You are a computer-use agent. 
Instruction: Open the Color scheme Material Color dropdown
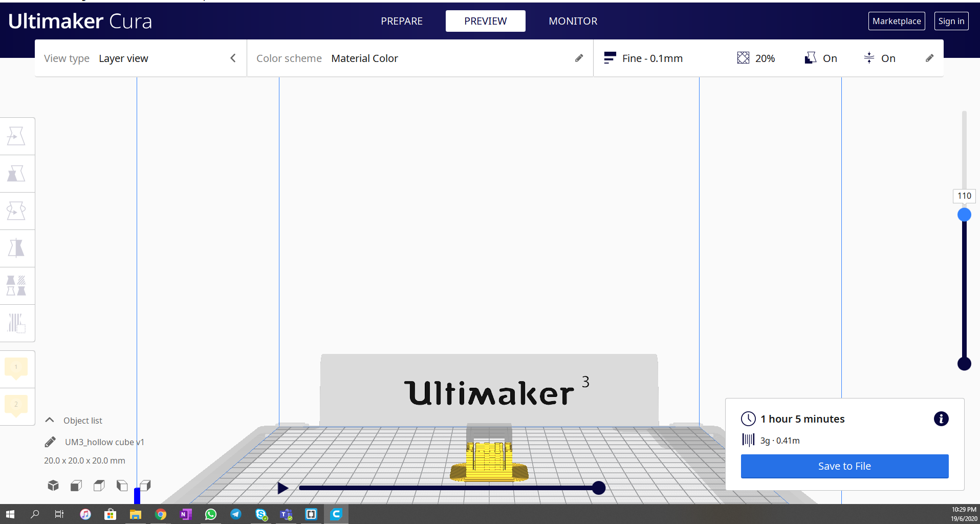[x=420, y=58]
